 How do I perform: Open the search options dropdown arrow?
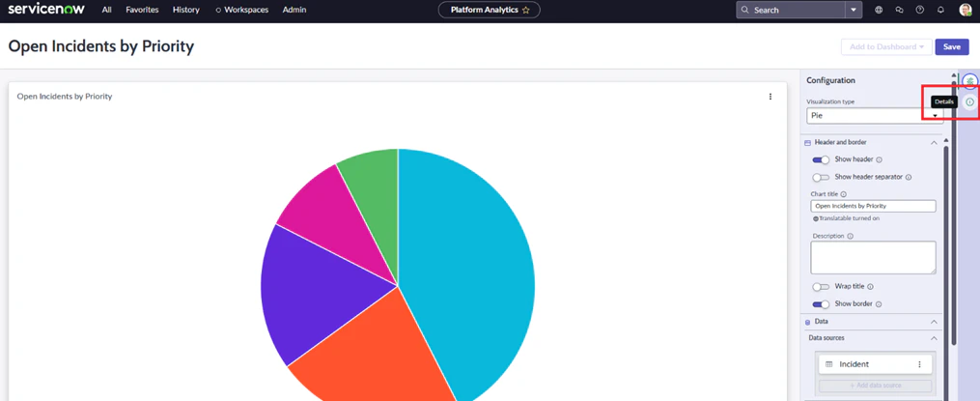tap(854, 10)
